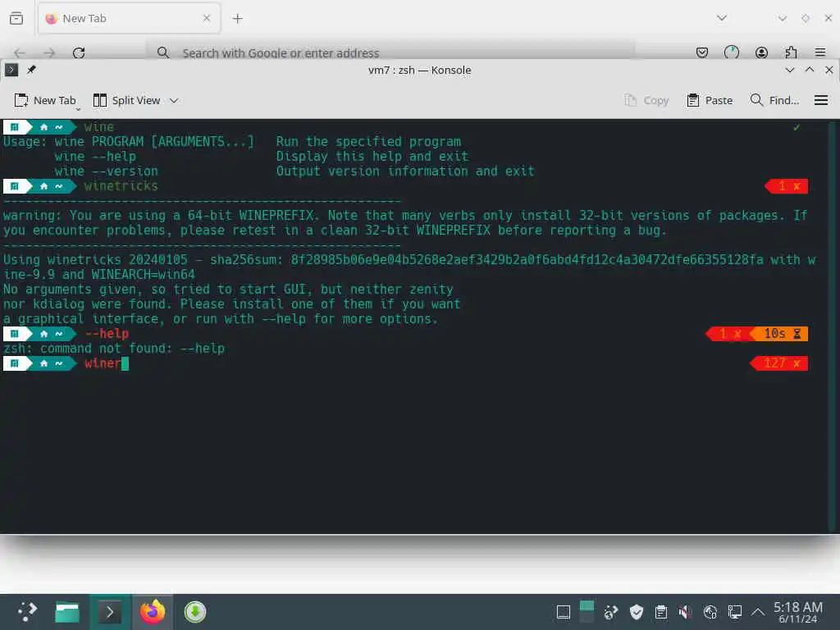Open the Konsole hamburger menu
The image size is (840, 630).
click(820, 100)
